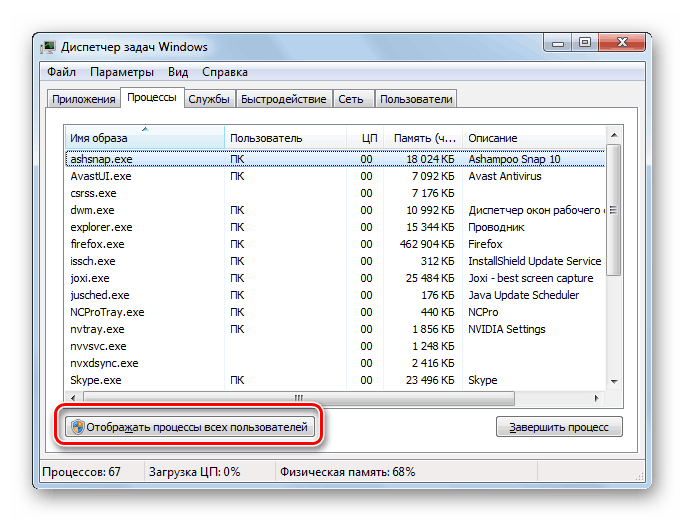Image resolution: width=685 pixels, height=522 pixels.
Task: Click the horizontal scrollbar left arrow
Action: point(73,398)
